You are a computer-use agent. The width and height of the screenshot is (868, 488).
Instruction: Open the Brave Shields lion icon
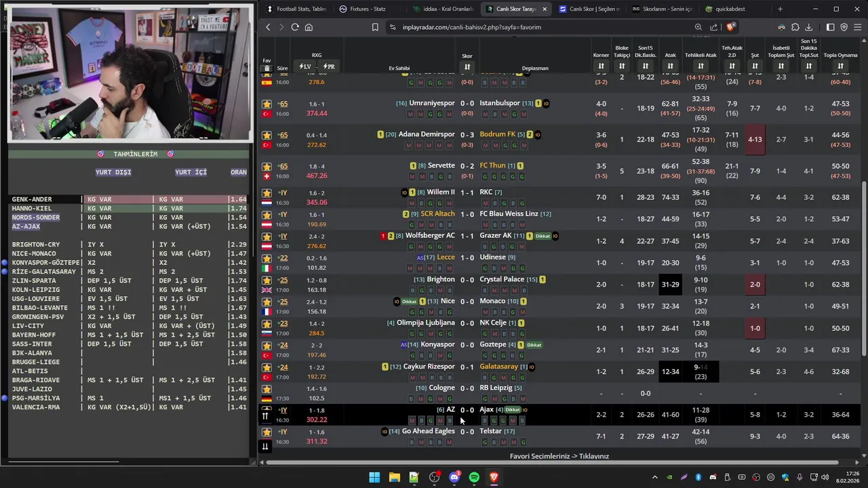point(730,27)
